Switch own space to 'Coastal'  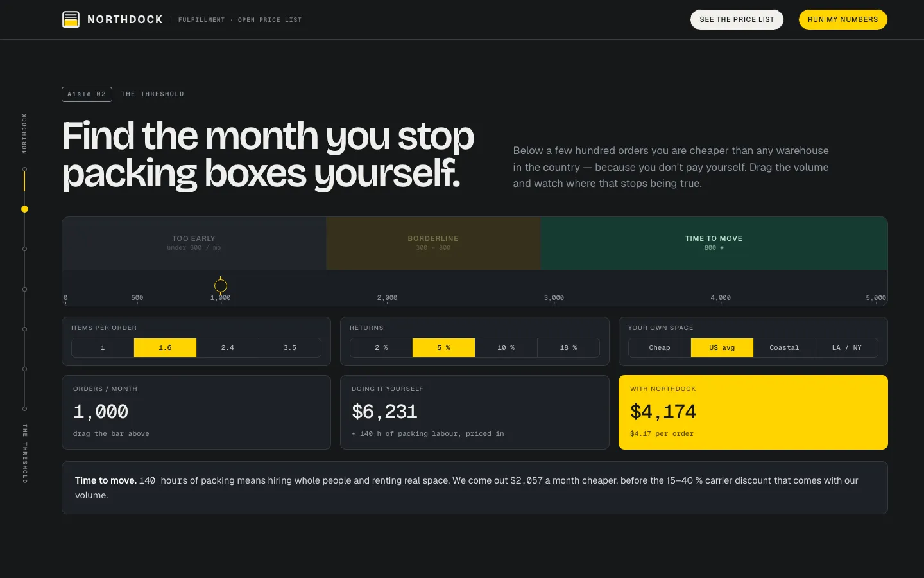pyautogui.click(x=785, y=347)
